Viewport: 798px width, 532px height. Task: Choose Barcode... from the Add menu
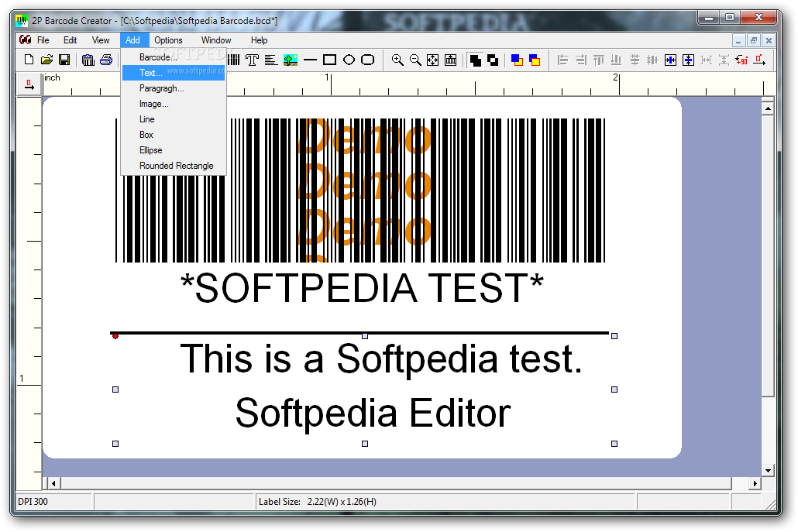(174, 57)
